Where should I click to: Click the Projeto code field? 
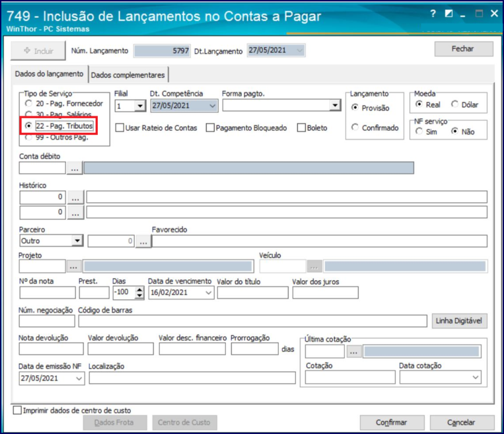(42, 266)
